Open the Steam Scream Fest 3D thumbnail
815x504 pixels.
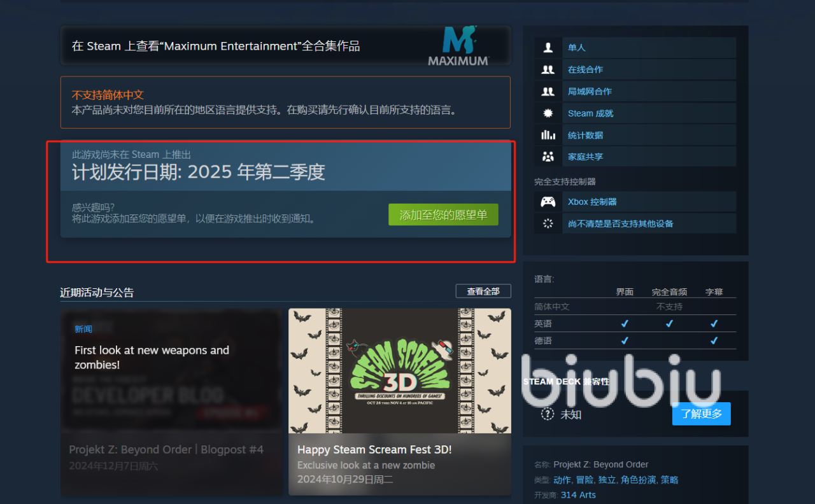[400, 371]
